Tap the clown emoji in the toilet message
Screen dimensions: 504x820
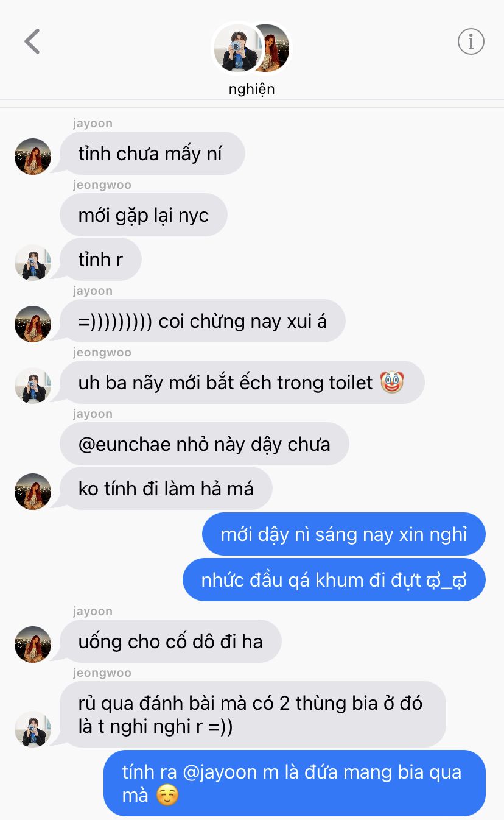point(392,383)
